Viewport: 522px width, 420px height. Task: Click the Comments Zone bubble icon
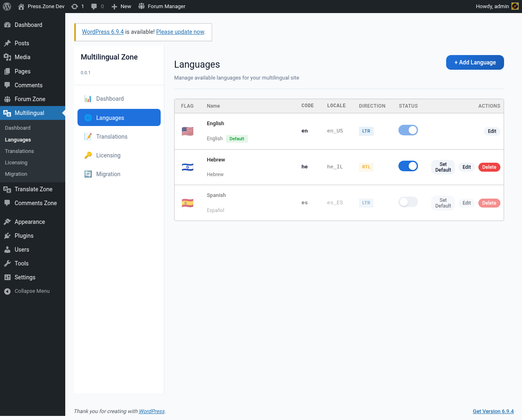[x=7, y=203]
